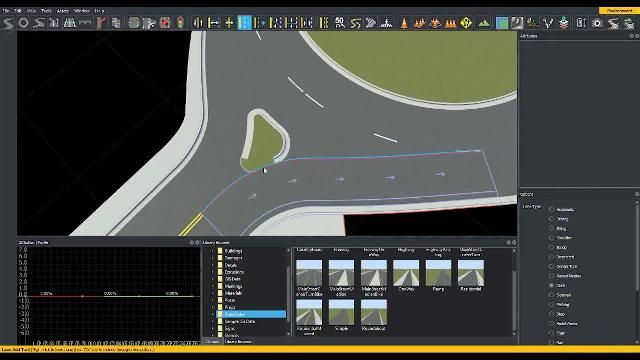This screenshot has width=640, height=360.
Task: Click the camera screenshot icon in toolbar
Action: pyautogui.click(x=597, y=23)
